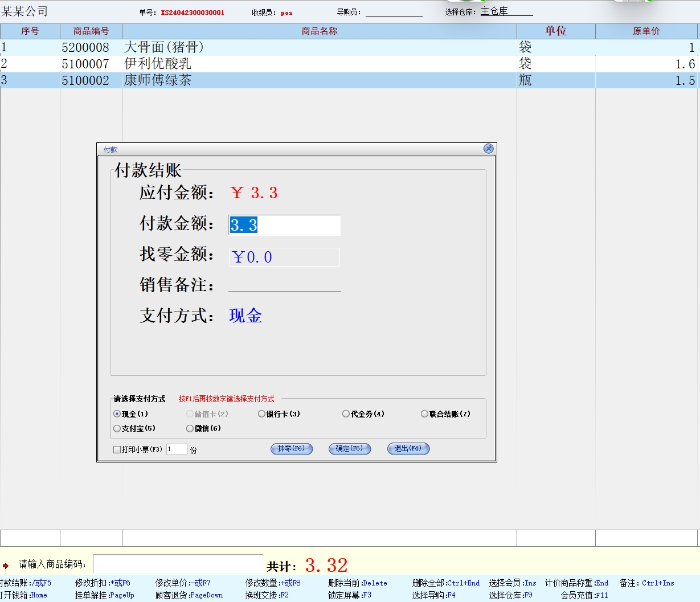Screen dimensions: 700x602
Task: Click the 付款金额 amount input field
Action: (284, 225)
